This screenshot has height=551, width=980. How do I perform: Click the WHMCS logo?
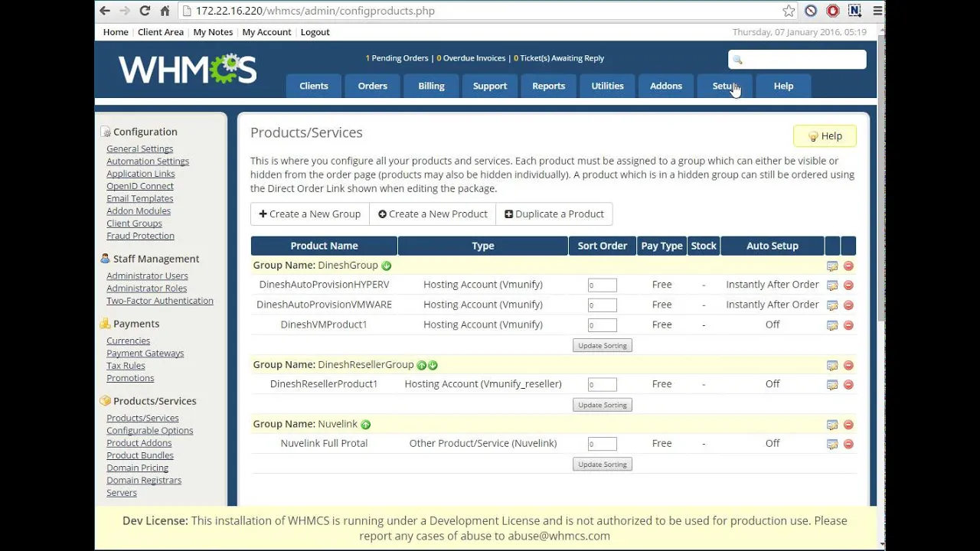coord(188,70)
